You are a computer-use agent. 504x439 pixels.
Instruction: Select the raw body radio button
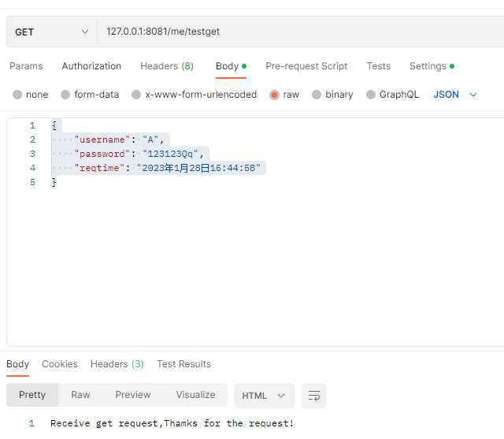coord(274,95)
